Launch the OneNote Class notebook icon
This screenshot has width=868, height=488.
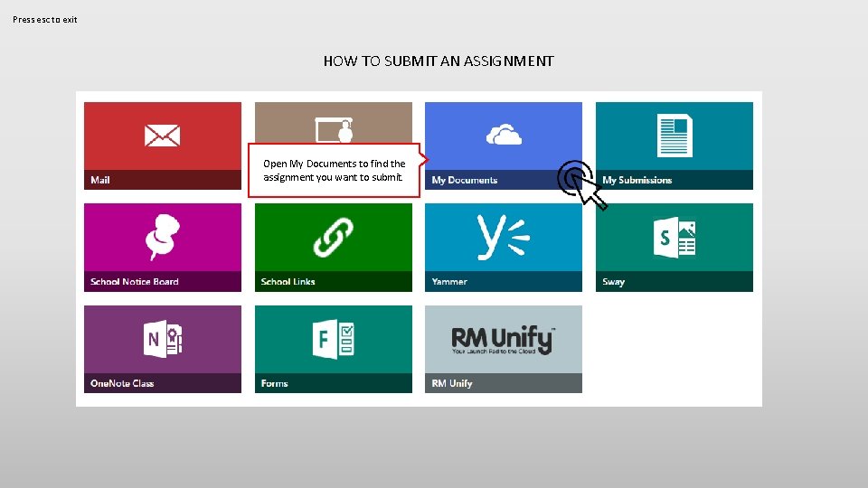pos(163,339)
